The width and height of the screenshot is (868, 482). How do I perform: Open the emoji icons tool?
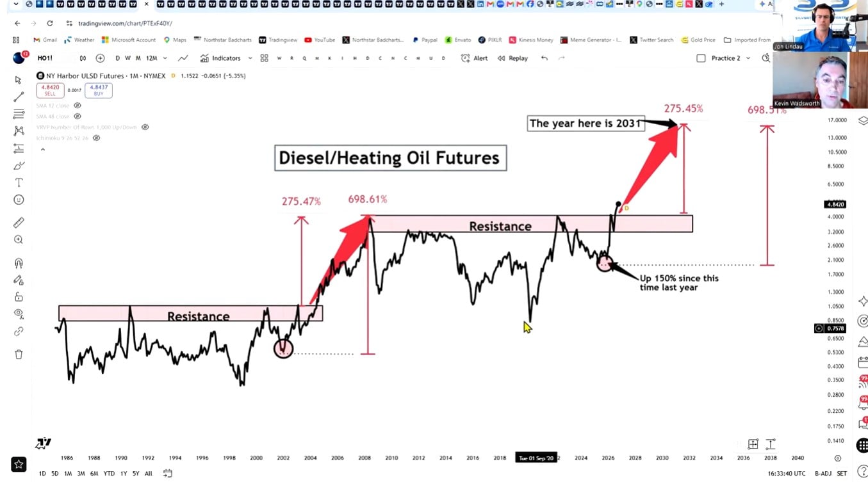click(19, 200)
